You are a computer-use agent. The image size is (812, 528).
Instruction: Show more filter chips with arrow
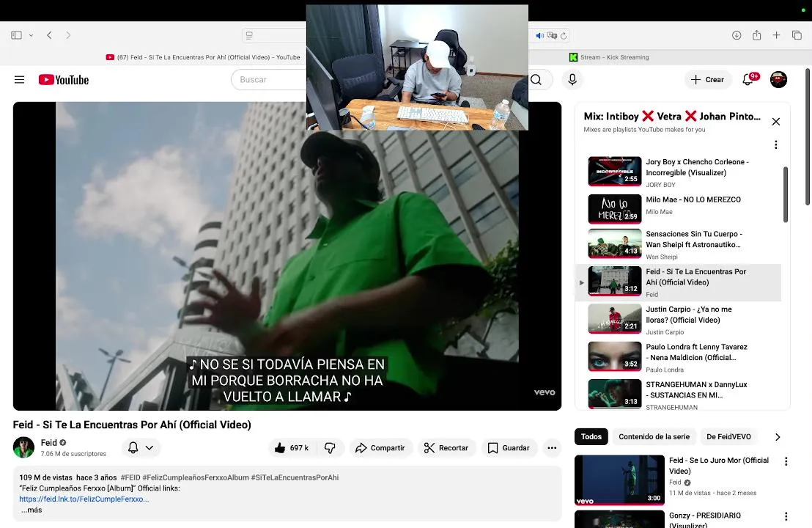[x=778, y=437]
